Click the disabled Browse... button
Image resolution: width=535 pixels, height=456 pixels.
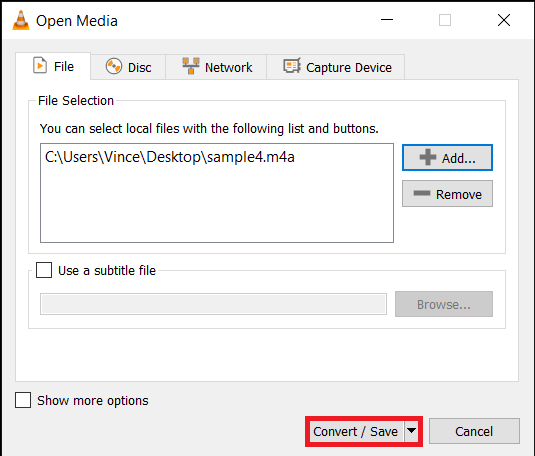(x=444, y=304)
